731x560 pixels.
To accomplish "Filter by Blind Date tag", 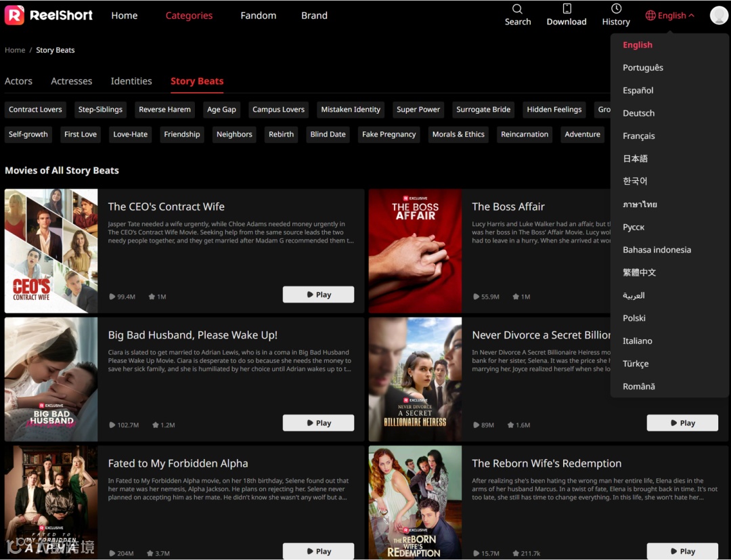I will click(x=328, y=134).
